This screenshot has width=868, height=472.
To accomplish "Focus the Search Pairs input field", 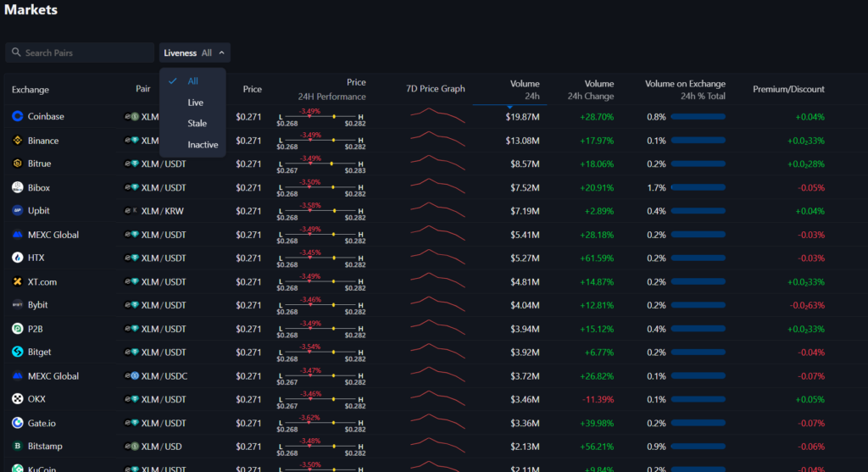I will click(80, 53).
